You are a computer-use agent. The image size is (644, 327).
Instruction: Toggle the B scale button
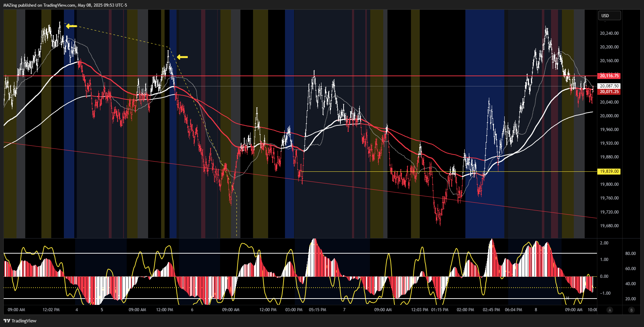coord(632,310)
